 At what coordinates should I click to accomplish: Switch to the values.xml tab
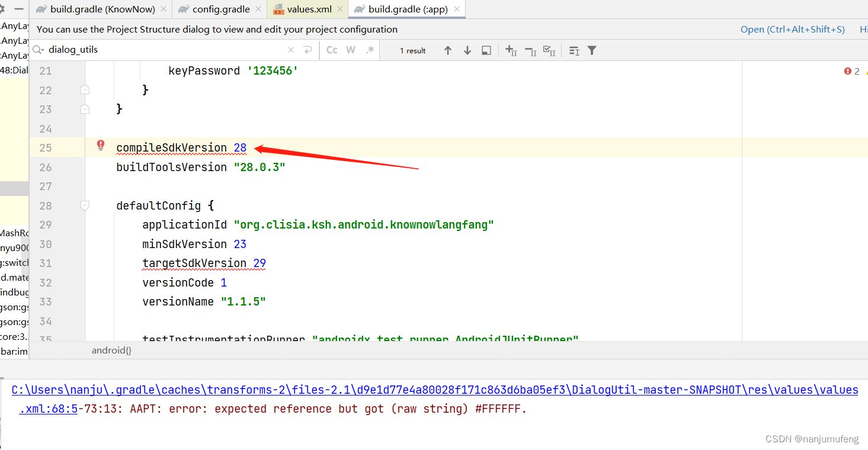(309, 9)
